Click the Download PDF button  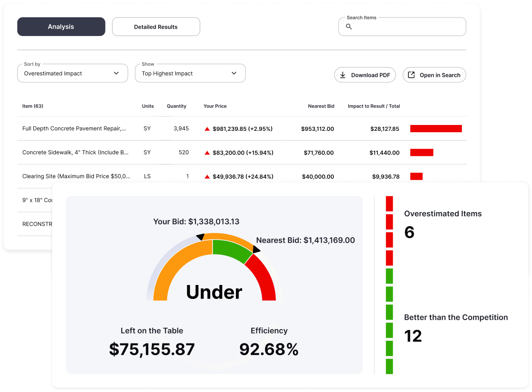pos(365,75)
